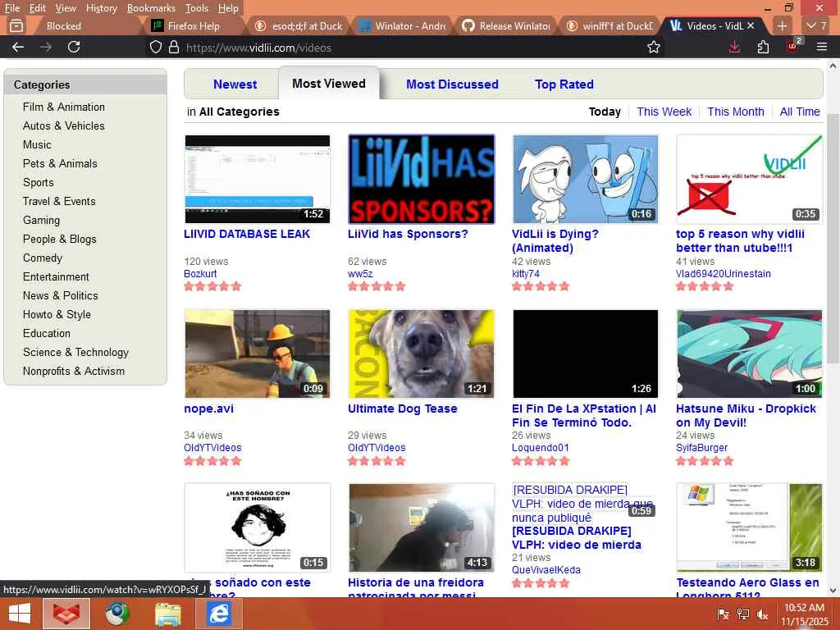Select the Top Rated tab
This screenshot has width=840, height=630.
pos(564,84)
